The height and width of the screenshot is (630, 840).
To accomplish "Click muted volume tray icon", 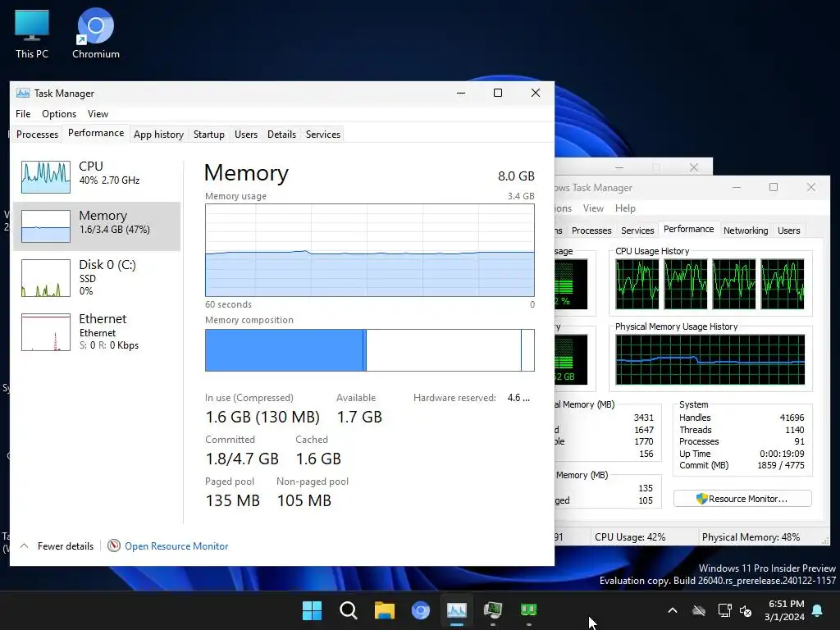I will 745,610.
